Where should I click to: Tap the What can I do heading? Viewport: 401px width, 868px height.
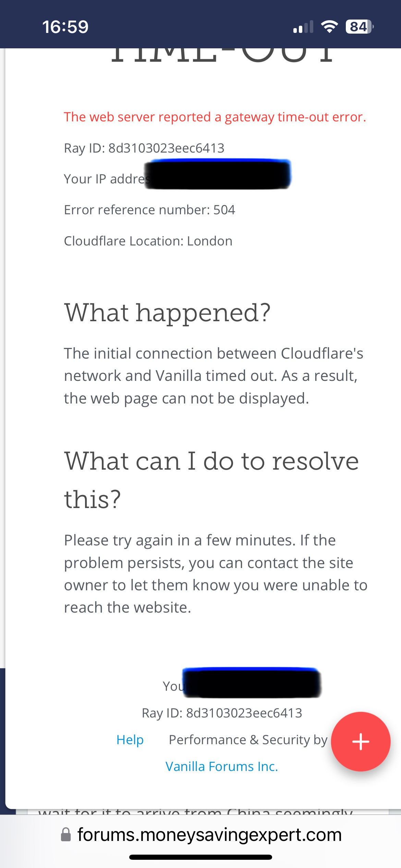(211, 480)
